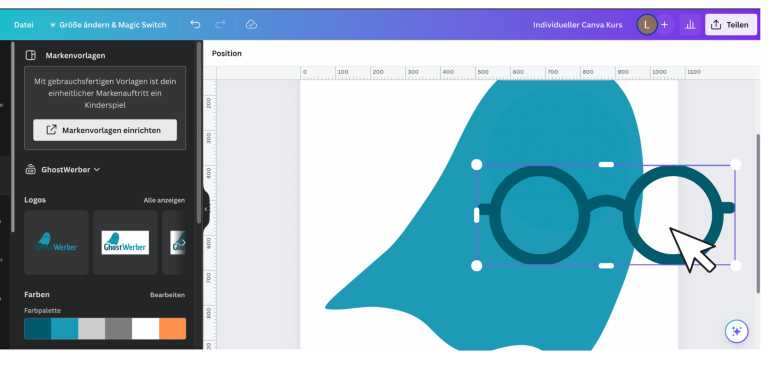Click the redo arrow icon

(x=220, y=24)
